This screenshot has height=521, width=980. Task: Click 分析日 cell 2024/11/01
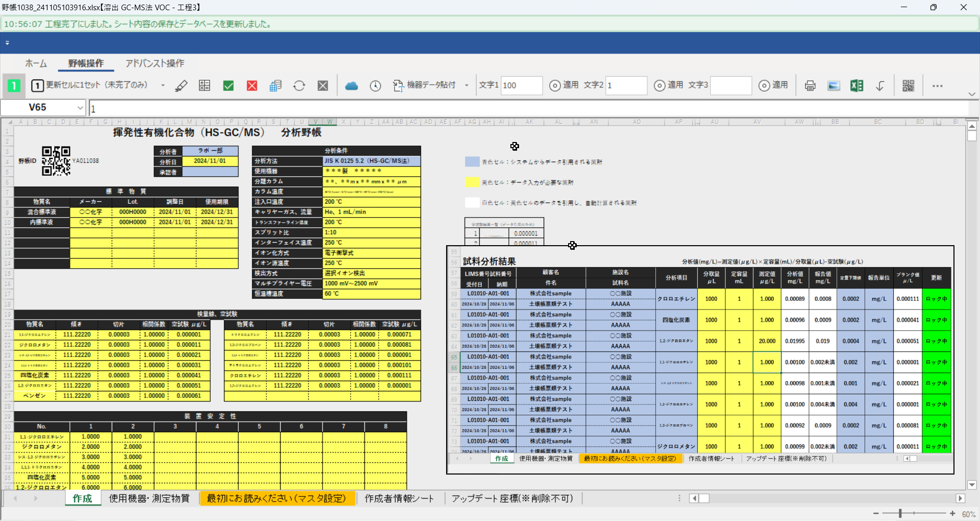(x=210, y=161)
